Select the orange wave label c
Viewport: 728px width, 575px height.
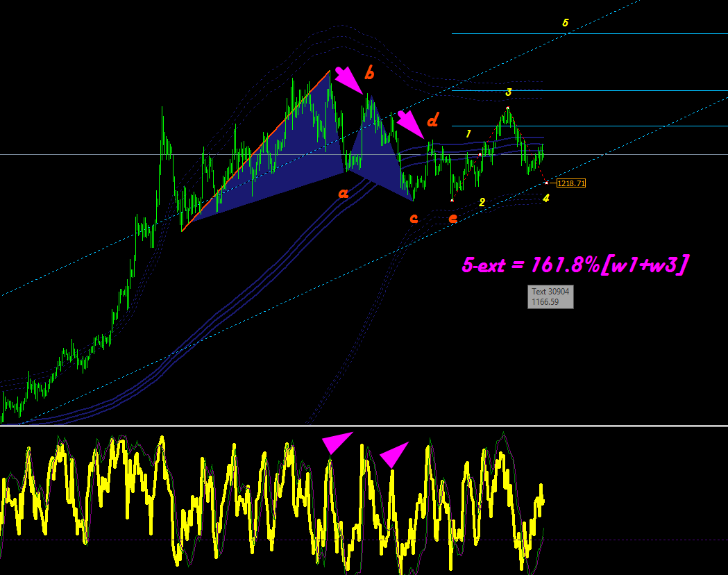[x=414, y=218]
